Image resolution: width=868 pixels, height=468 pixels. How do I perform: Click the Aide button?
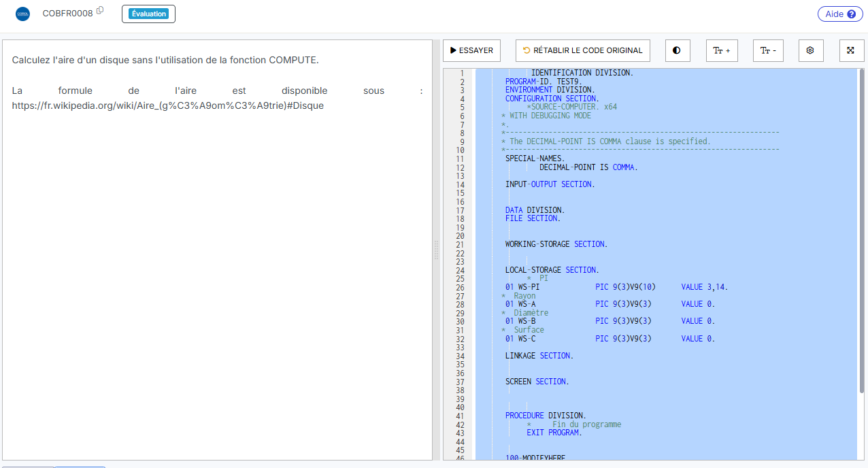840,14
